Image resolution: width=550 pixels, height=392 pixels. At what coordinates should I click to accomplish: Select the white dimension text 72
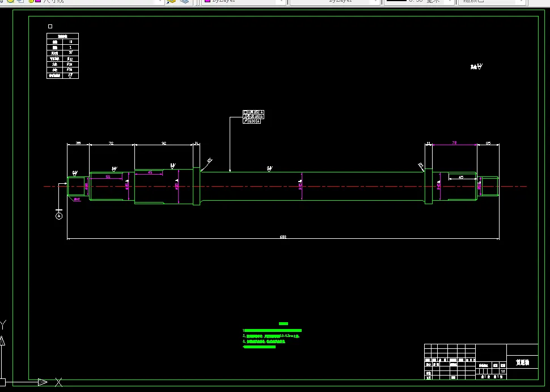tap(111, 143)
